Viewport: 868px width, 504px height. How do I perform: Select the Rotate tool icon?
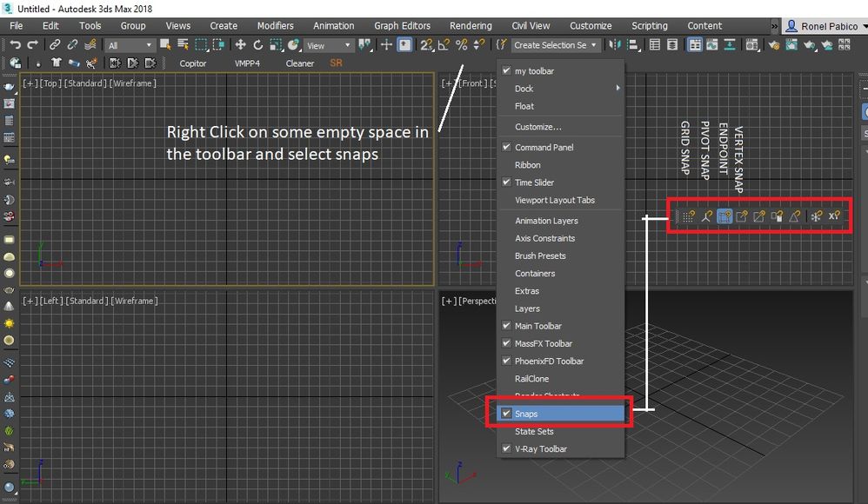tap(258, 45)
